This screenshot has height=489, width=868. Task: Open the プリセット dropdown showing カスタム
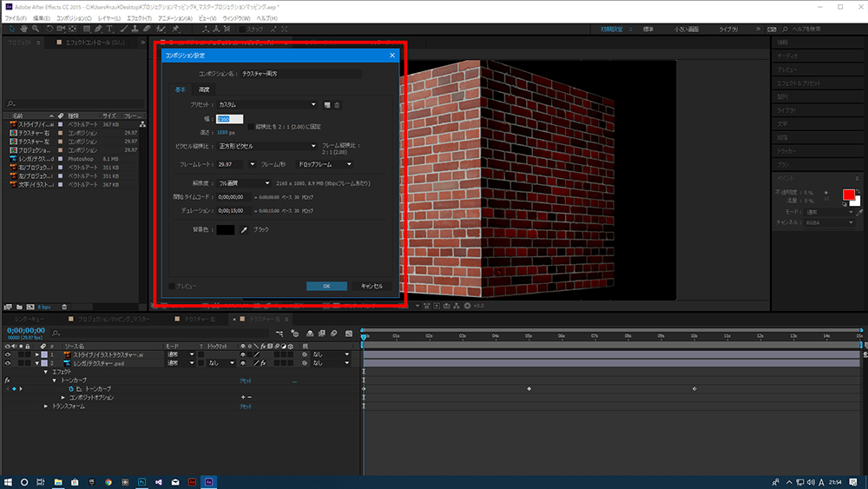(x=266, y=105)
